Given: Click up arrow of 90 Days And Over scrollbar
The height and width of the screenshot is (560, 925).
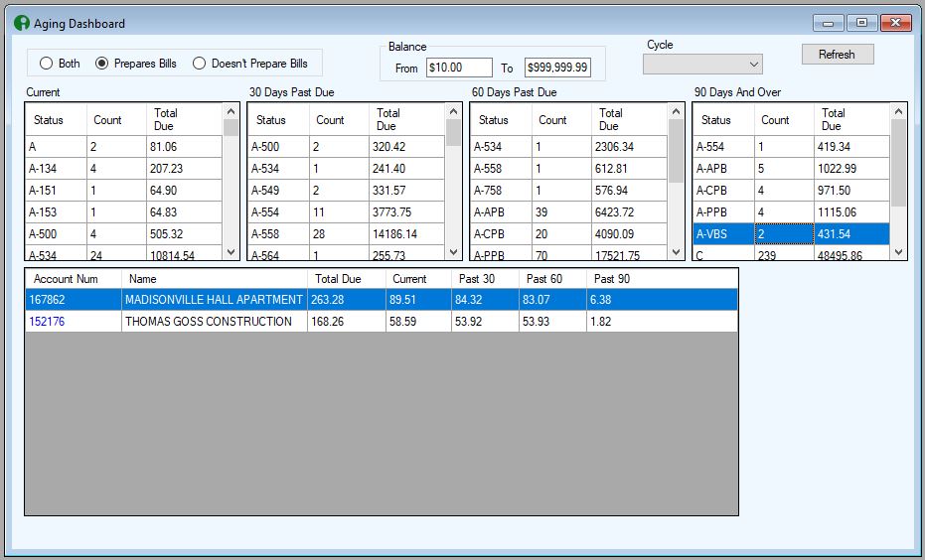Looking at the screenshot, I should click(x=898, y=111).
